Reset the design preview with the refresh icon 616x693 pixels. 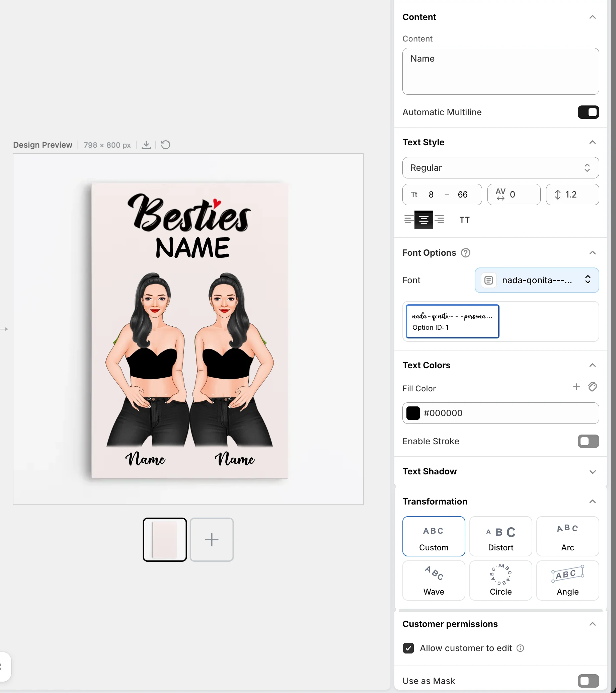165,145
